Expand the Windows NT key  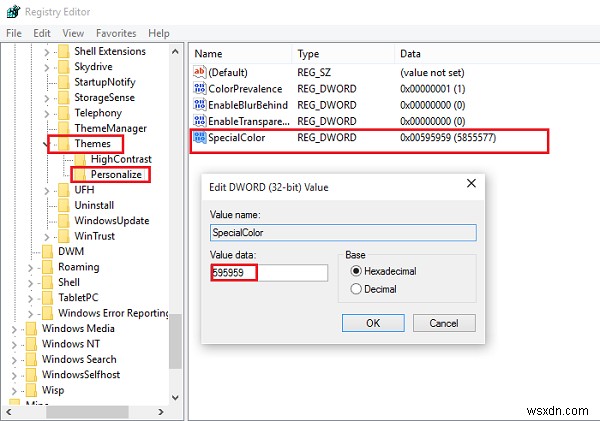pos(14,344)
